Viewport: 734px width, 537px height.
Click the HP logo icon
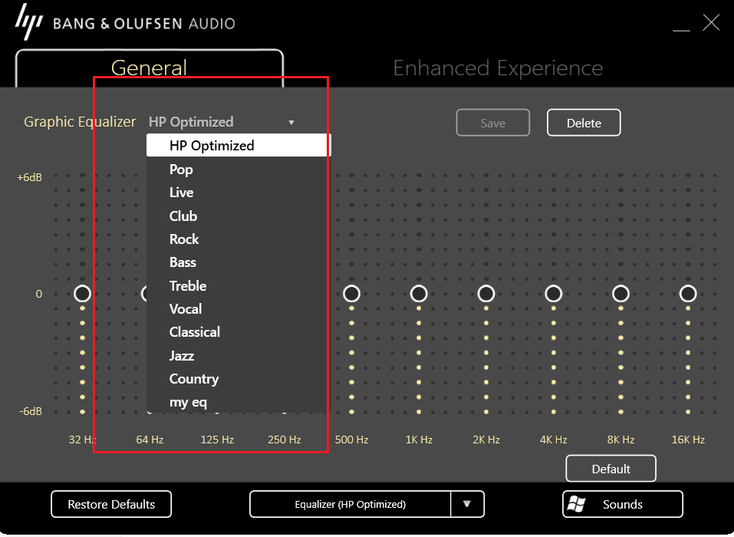29,22
